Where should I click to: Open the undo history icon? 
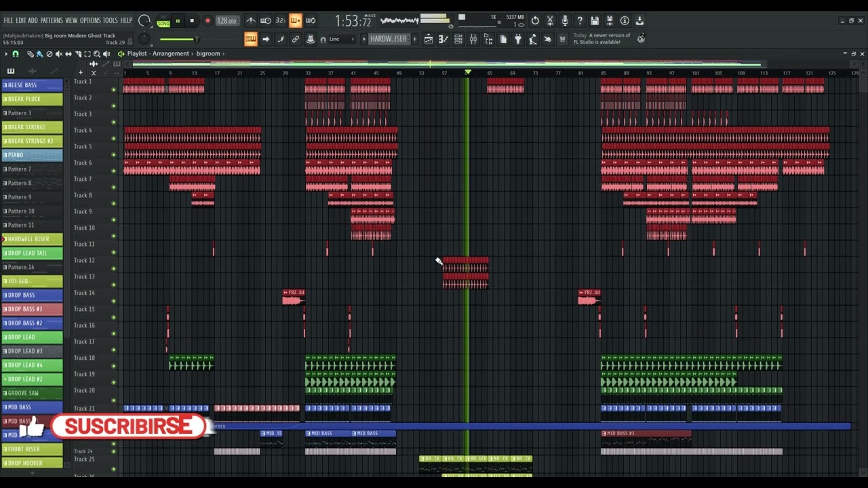(534, 21)
